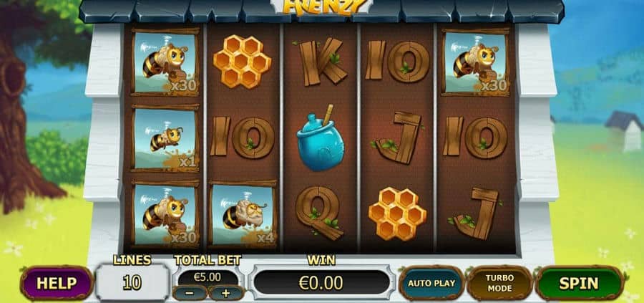
Task: Click the Win amount display
Action: coord(321,283)
